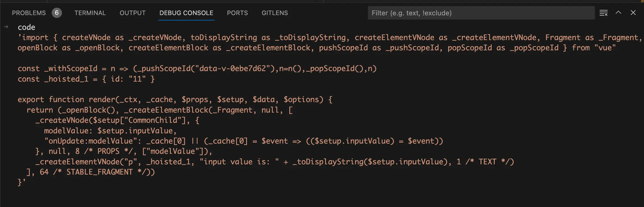
Task: Close the bottom panel
Action: (633, 13)
